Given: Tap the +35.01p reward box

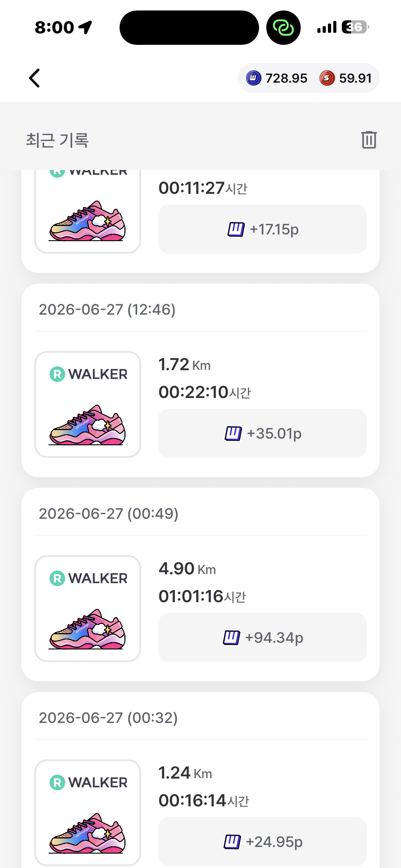Looking at the screenshot, I should (262, 433).
